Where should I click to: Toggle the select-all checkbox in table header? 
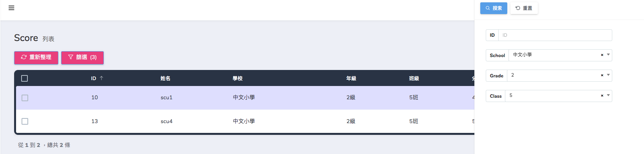click(x=25, y=79)
